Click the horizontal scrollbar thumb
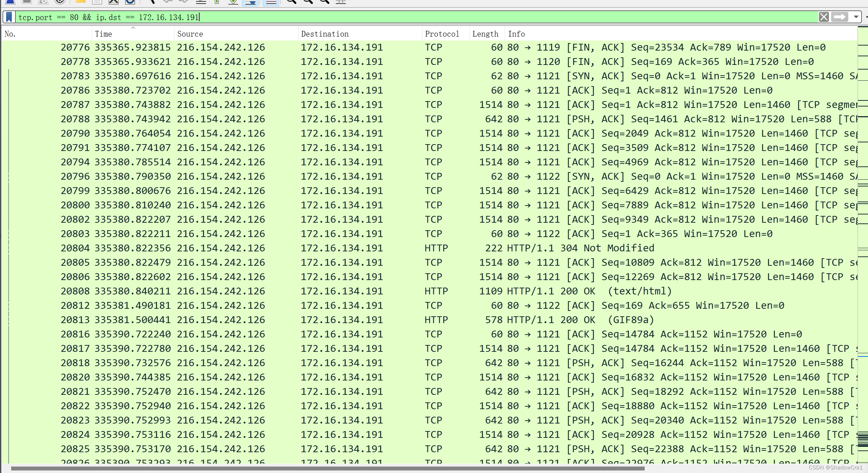868x473 pixels. [x=328, y=468]
